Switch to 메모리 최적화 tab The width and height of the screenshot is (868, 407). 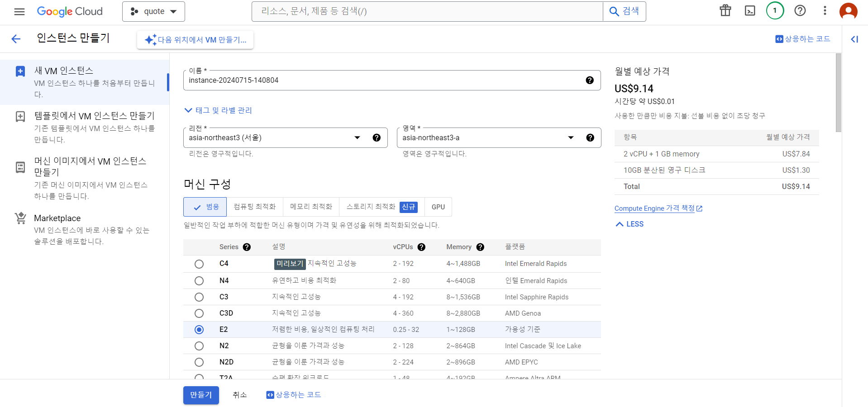[x=311, y=207]
